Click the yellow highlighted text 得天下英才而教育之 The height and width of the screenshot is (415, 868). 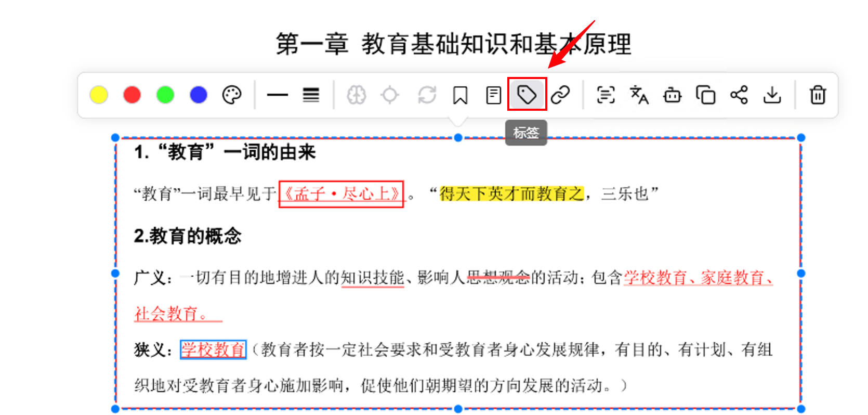click(512, 194)
